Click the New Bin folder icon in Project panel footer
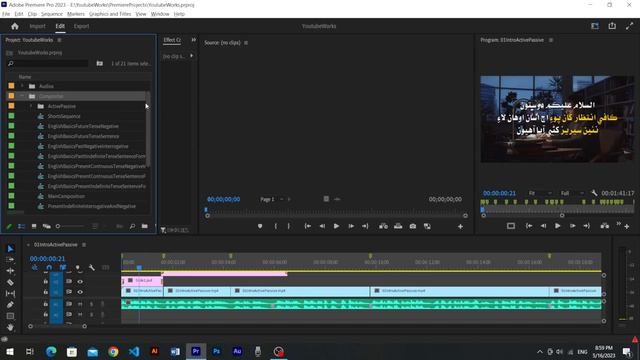Viewport: 640px width, 360px height. coord(144,226)
